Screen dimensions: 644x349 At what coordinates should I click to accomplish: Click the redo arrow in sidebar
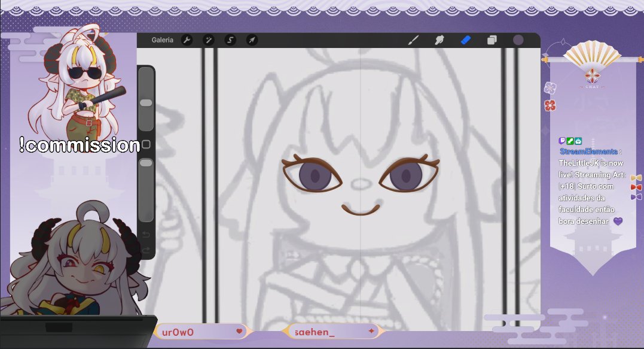point(146,250)
